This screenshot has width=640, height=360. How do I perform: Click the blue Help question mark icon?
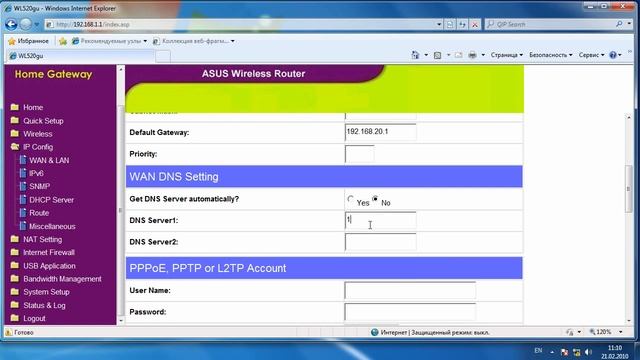613,55
